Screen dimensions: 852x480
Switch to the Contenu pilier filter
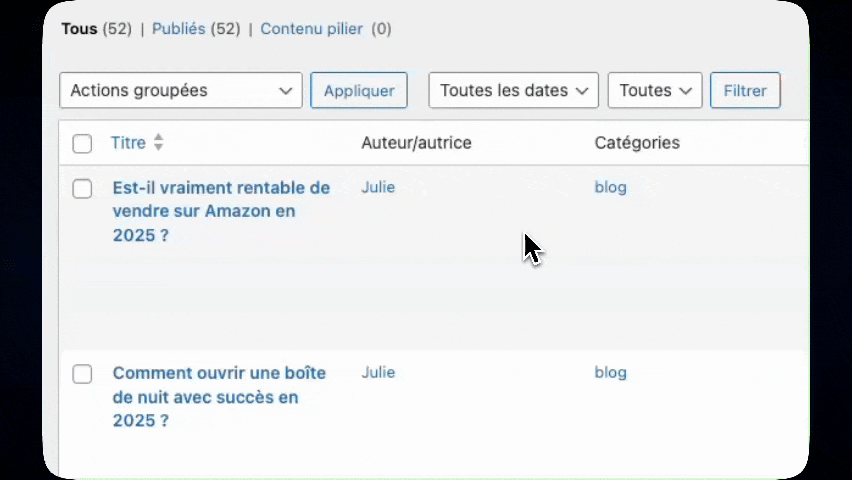coord(311,29)
